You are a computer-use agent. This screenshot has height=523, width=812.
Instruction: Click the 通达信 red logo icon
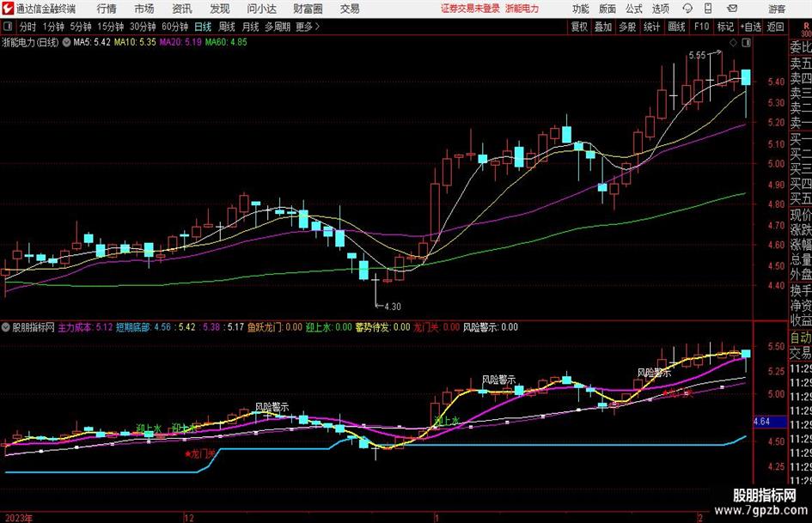coord(7,9)
